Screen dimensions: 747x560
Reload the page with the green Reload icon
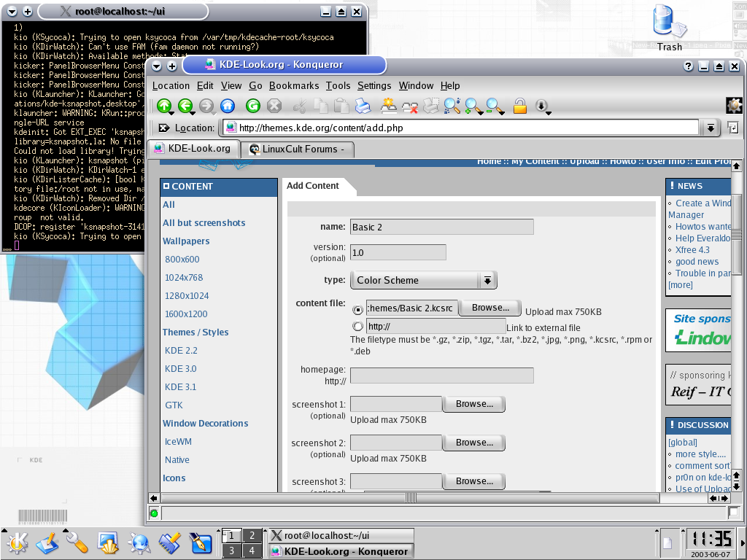click(x=253, y=106)
